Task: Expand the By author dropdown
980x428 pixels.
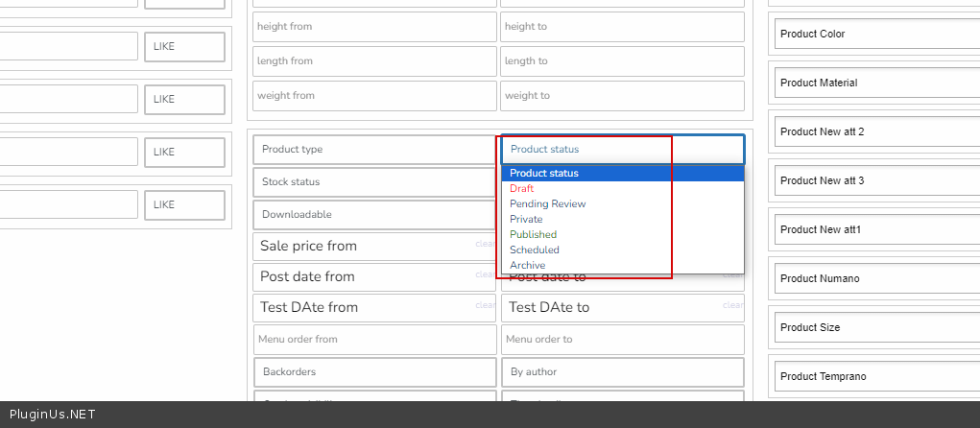Action: tap(622, 371)
